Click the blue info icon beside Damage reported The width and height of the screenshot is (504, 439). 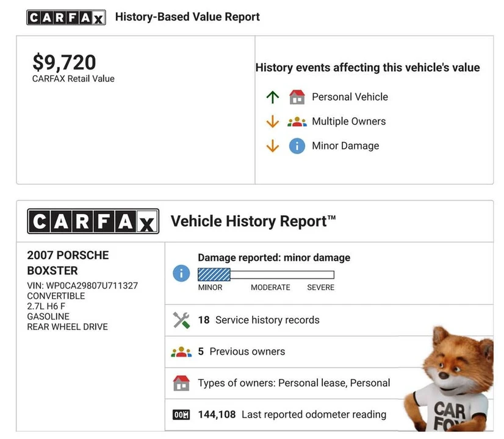tap(181, 273)
